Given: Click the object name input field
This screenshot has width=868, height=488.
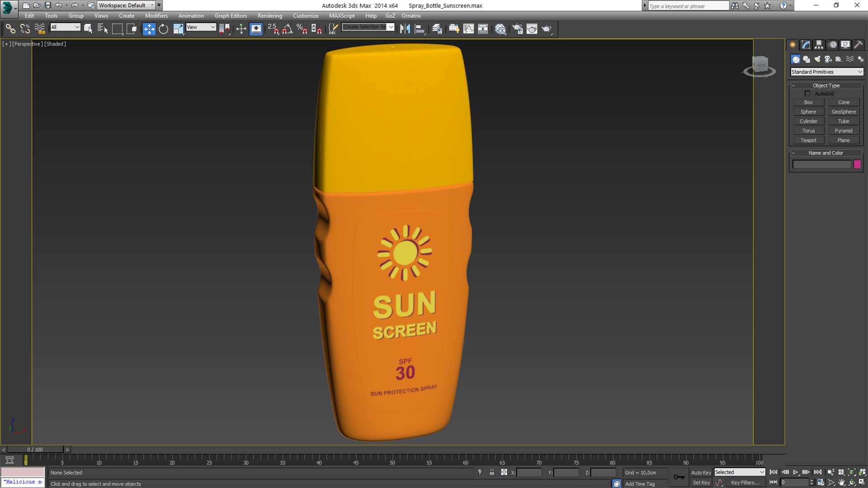Looking at the screenshot, I should (822, 164).
